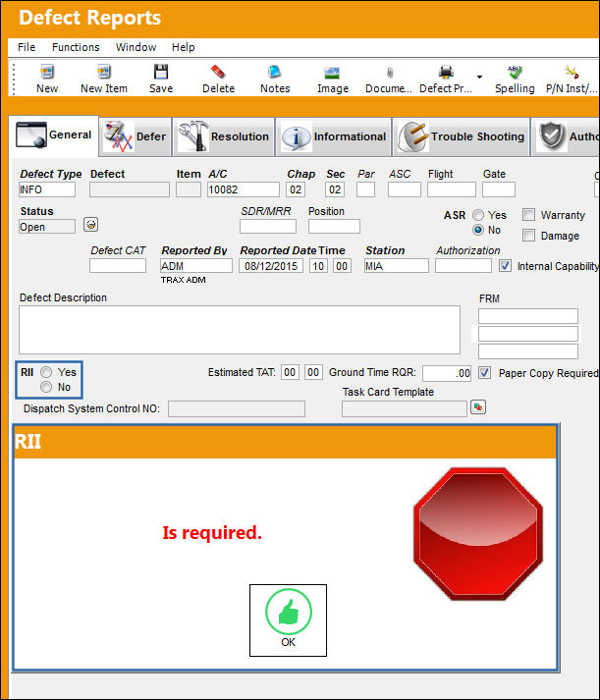Image resolution: width=600 pixels, height=700 pixels.
Task: Click the New Item toolbar icon
Action: point(103,72)
